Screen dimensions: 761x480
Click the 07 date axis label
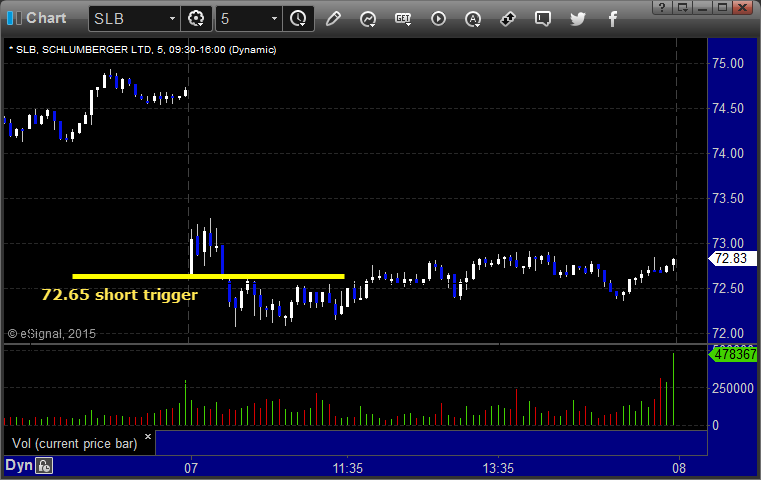click(191, 468)
